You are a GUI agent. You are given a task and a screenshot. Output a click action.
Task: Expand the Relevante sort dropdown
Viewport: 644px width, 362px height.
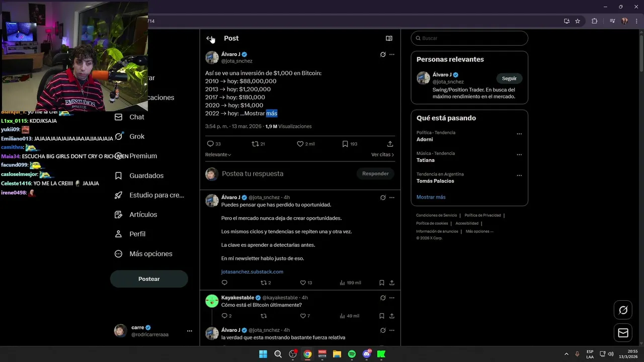(218, 154)
